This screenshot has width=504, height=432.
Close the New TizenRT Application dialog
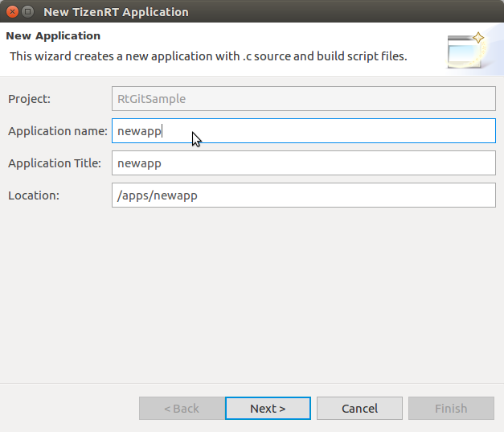pos(10,12)
